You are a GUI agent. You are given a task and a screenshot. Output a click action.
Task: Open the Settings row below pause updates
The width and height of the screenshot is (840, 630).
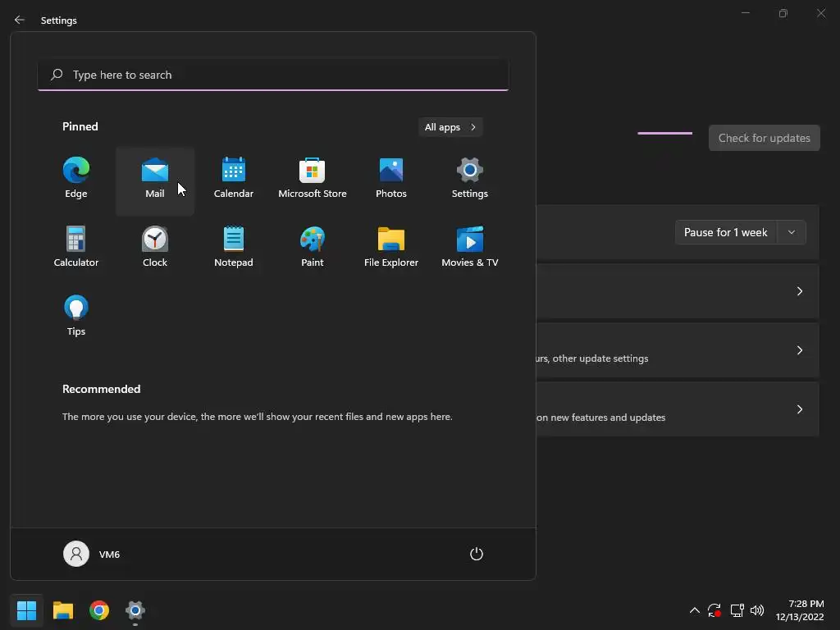[677, 291]
